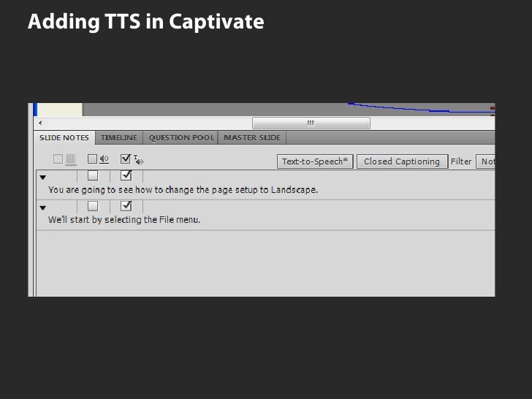Open the Slide Notes tab
Screen dimensions: 532x399
click(x=64, y=137)
